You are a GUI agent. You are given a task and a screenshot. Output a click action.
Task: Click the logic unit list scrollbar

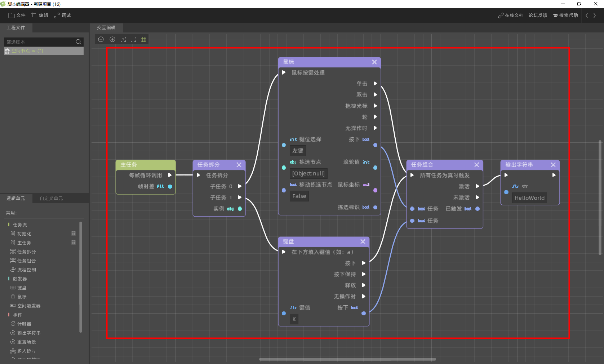pos(80,277)
